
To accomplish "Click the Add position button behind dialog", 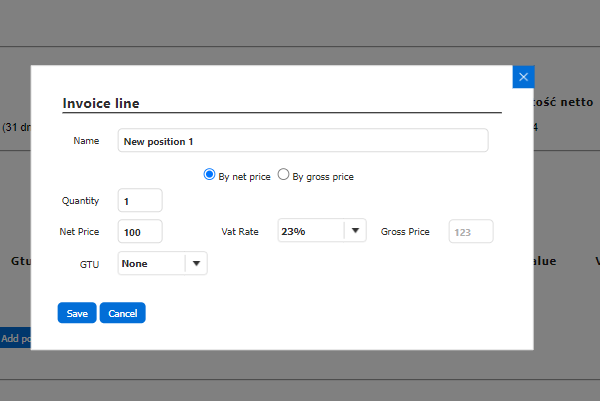I will tap(15, 338).
